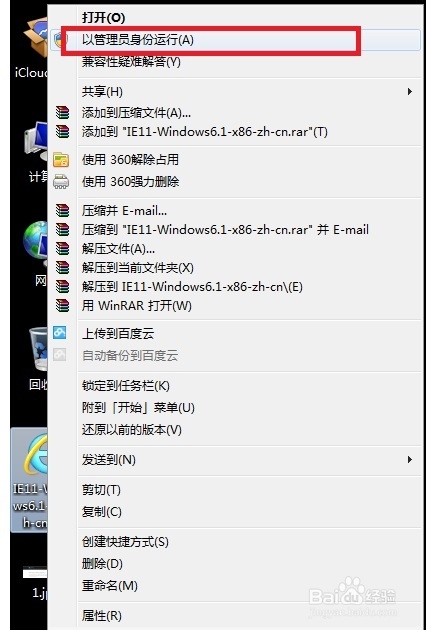Expand the 发送到(N) submenu arrow
This screenshot has width=426, height=630.
410,459
